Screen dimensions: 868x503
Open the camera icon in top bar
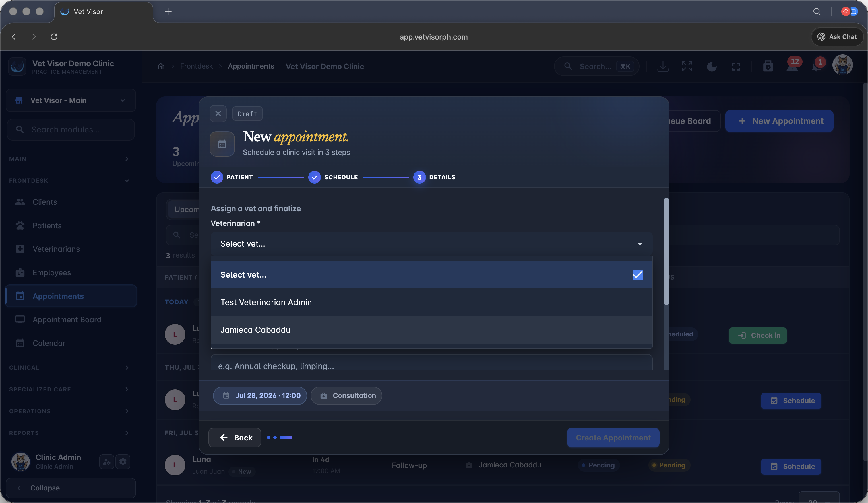click(768, 66)
